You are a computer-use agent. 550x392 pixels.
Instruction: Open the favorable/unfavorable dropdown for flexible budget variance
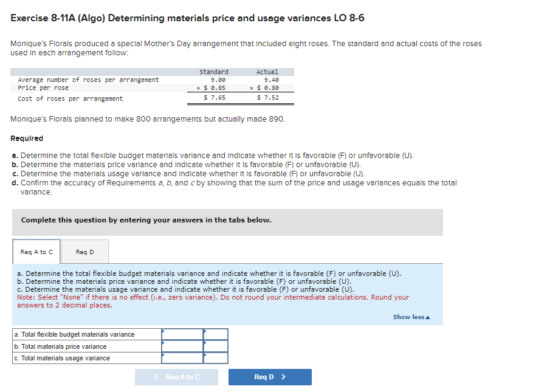pyautogui.click(x=216, y=335)
